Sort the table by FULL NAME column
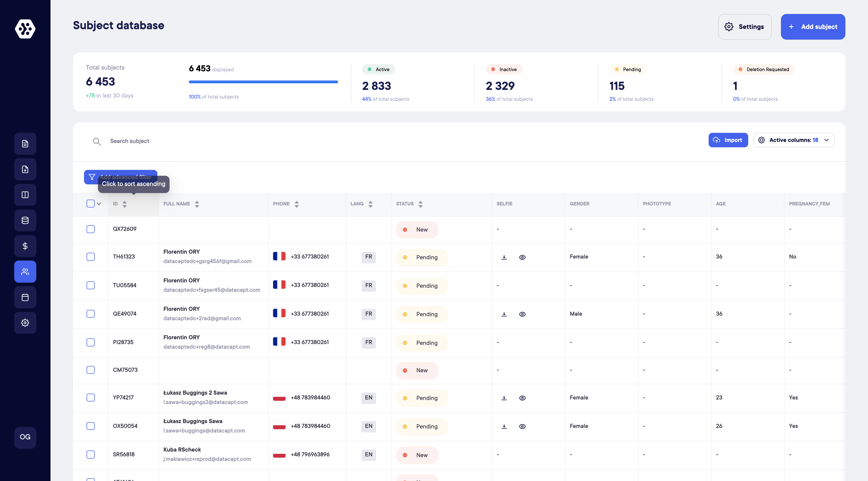This screenshot has width=868, height=481. [197, 204]
